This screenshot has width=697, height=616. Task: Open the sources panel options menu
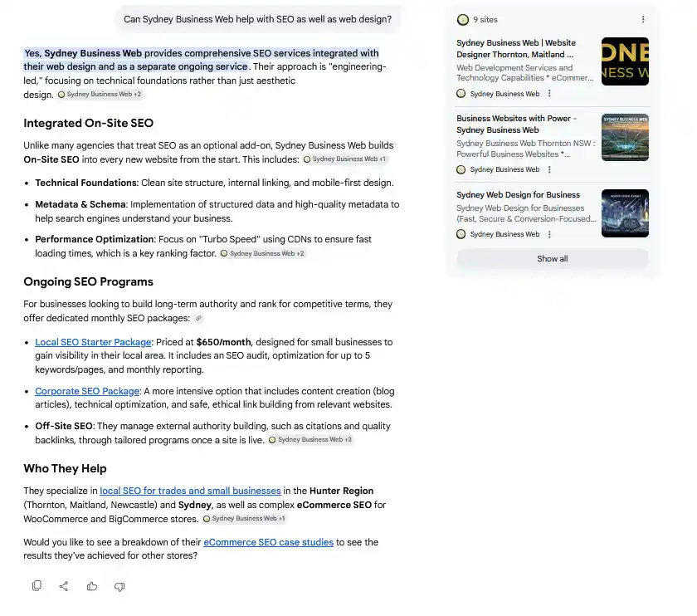pos(643,20)
